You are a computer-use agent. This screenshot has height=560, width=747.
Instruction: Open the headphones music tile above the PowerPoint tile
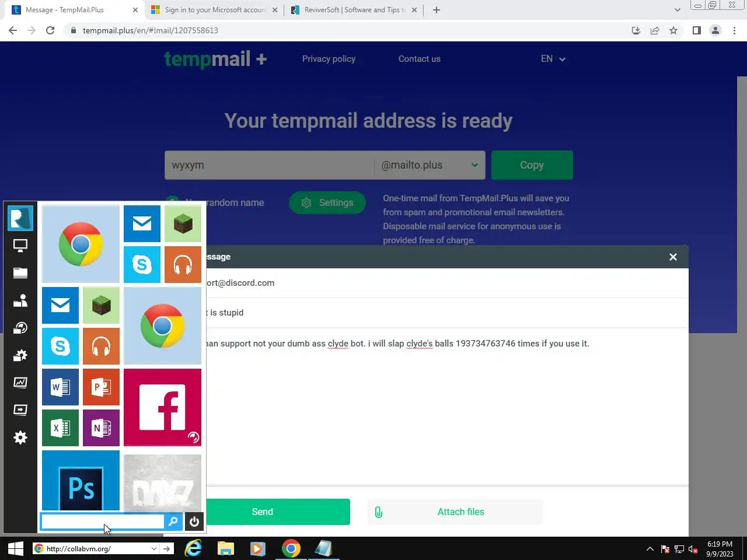point(101,346)
